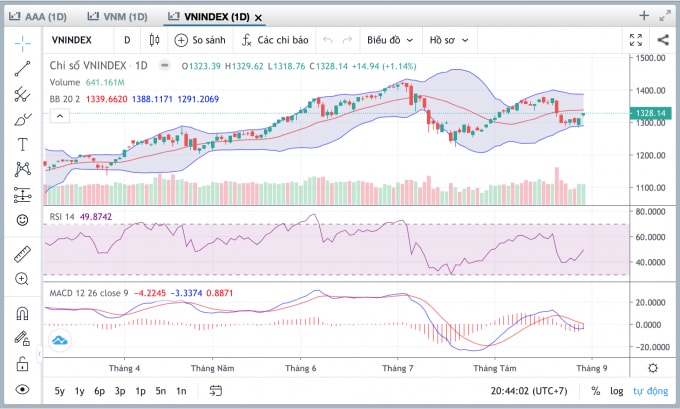Select the crosshair cursor tool
The height and width of the screenshot is (409, 680).
point(23,43)
